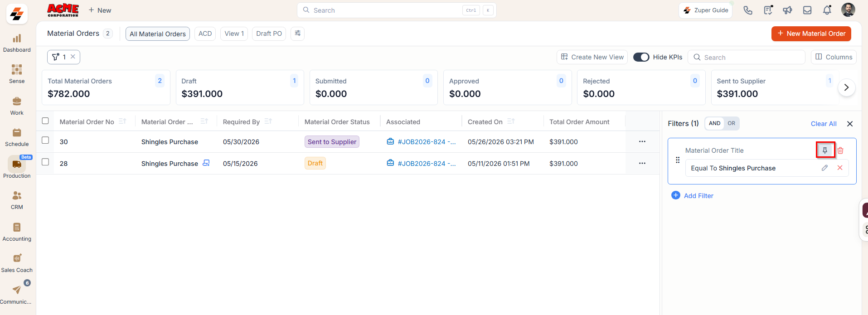
Task: Click Clear All filters link
Action: (x=824, y=124)
